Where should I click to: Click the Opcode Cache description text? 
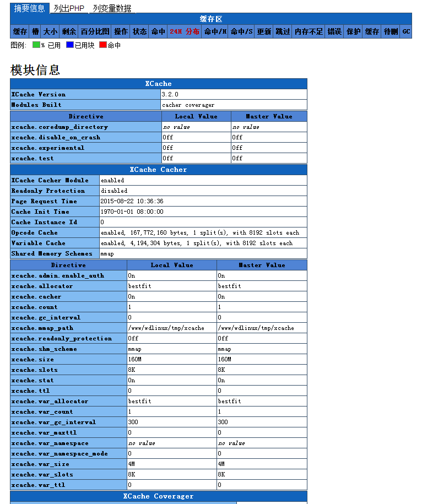(200, 232)
